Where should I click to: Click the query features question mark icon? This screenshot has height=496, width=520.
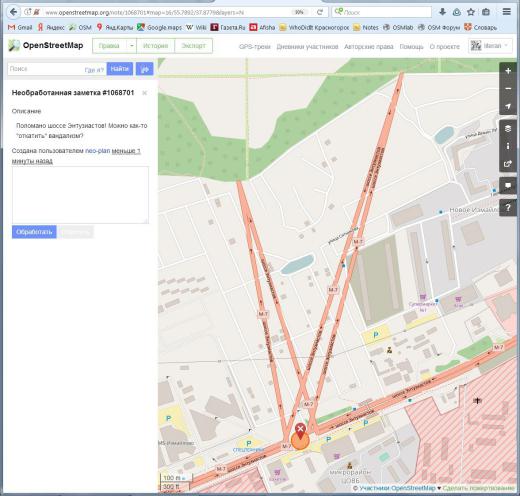click(x=508, y=208)
